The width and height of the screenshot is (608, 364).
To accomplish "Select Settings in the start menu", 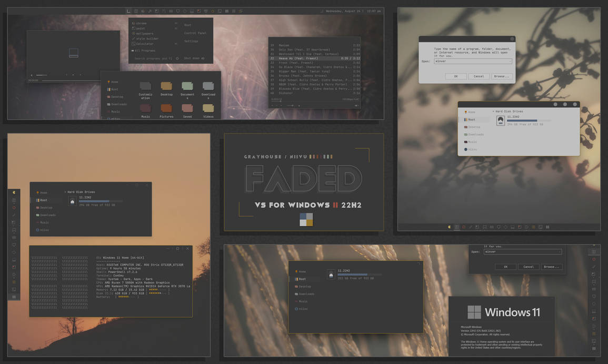I will point(191,41).
